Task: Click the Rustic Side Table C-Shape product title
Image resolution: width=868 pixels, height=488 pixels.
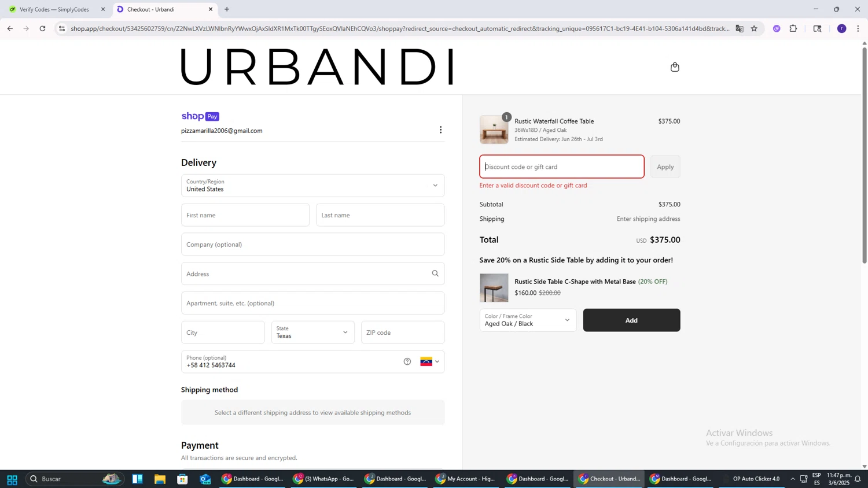Action: [575, 282]
